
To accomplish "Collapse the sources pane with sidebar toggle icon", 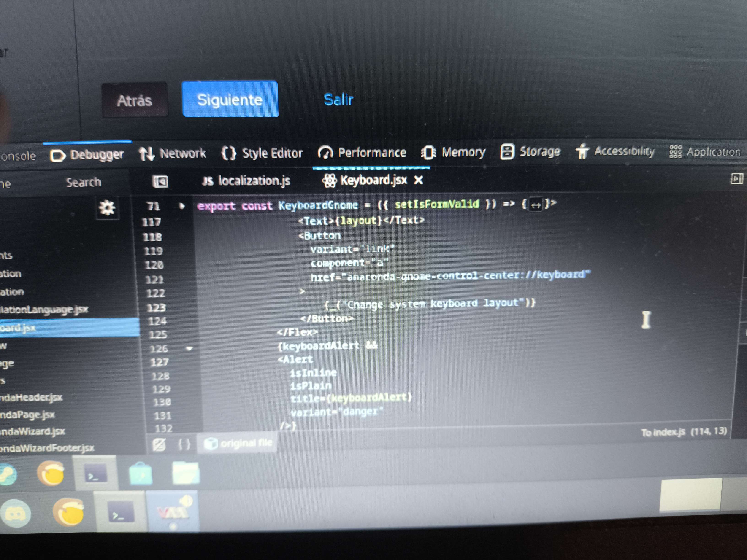I will click(160, 181).
